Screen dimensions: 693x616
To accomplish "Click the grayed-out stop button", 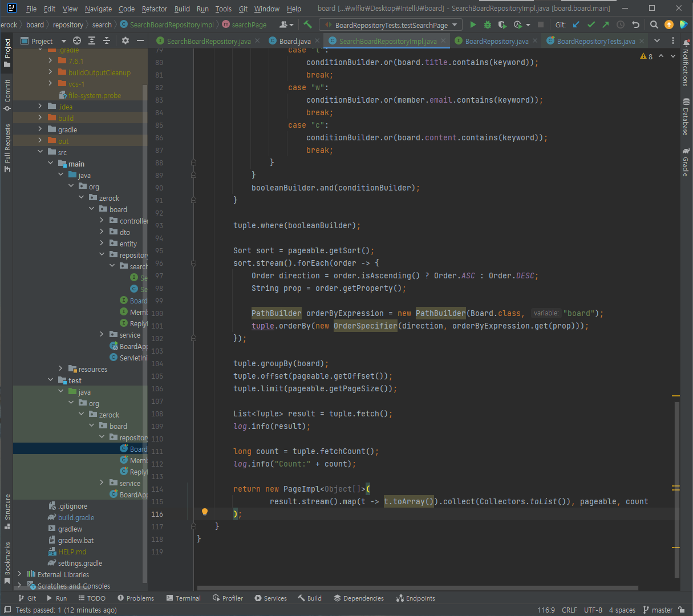I will point(541,25).
